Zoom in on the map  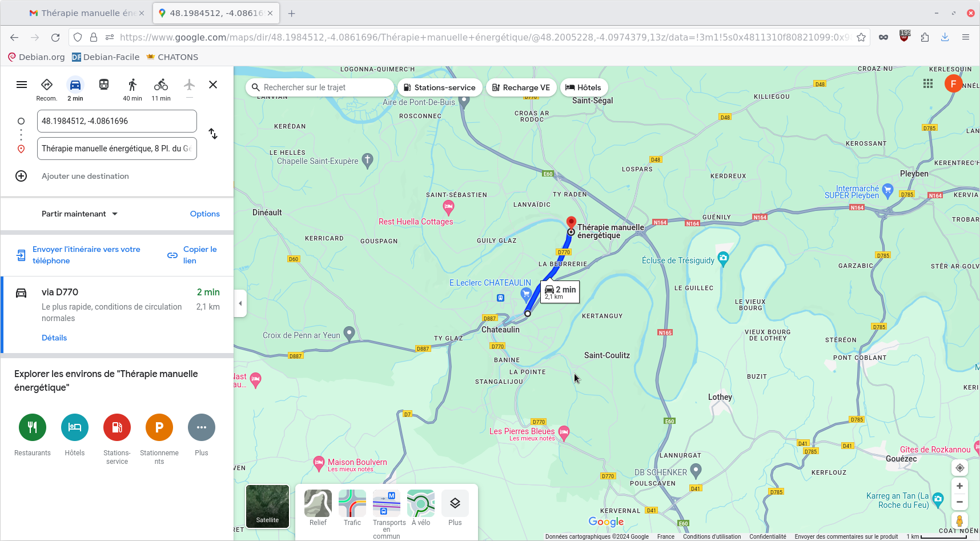tap(959, 486)
